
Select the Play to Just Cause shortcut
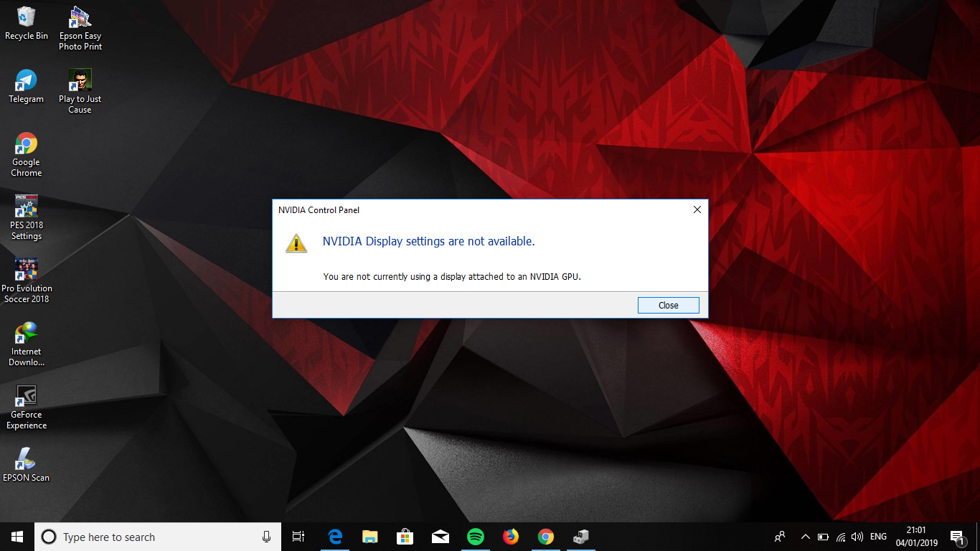(80, 91)
